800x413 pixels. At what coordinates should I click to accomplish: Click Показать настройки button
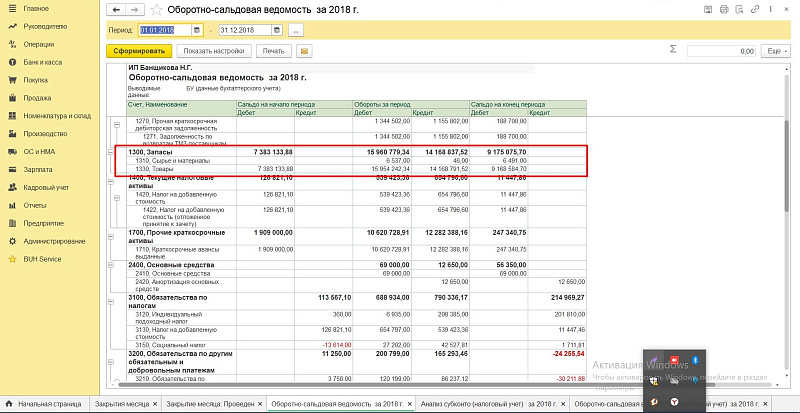tap(214, 50)
